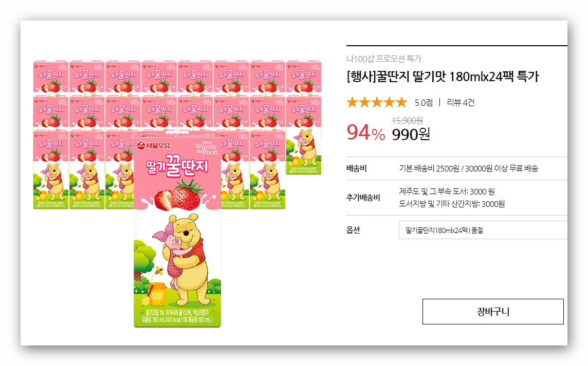Click the 94% discount rate

[365, 132]
